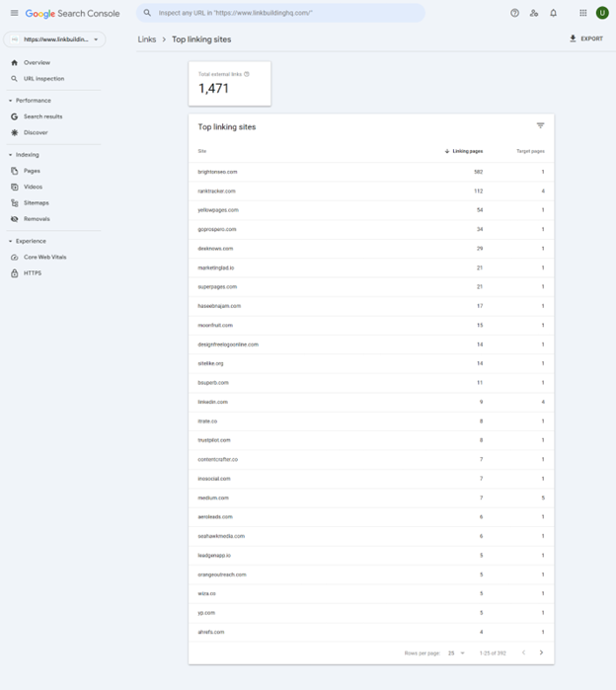Click the URL inspection search field
This screenshot has height=690, width=616.
click(280, 13)
